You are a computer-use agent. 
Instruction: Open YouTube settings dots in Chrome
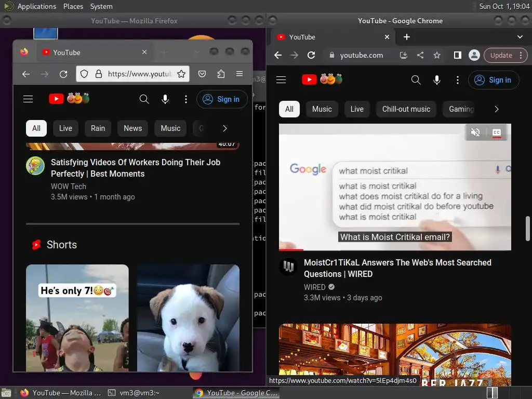coord(457,80)
